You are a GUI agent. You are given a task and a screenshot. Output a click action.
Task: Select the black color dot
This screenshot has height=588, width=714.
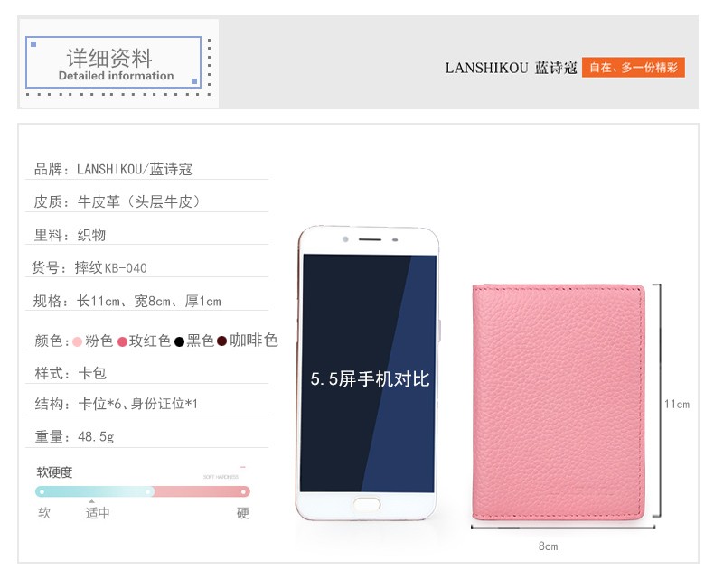click(179, 341)
